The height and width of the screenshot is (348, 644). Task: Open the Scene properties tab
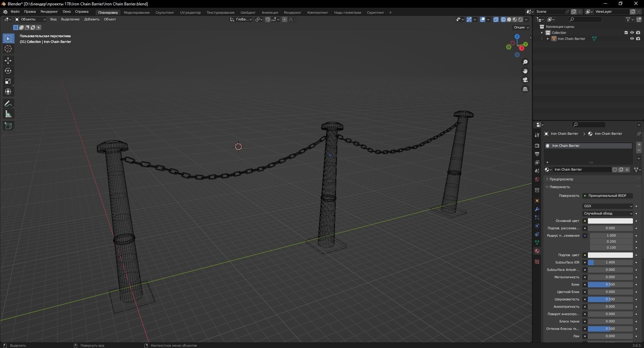pos(537,171)
